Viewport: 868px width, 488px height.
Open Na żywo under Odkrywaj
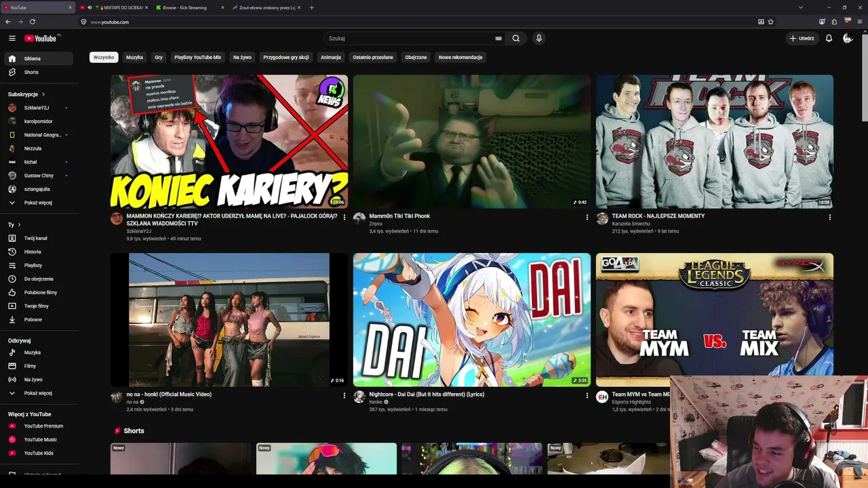39,380
